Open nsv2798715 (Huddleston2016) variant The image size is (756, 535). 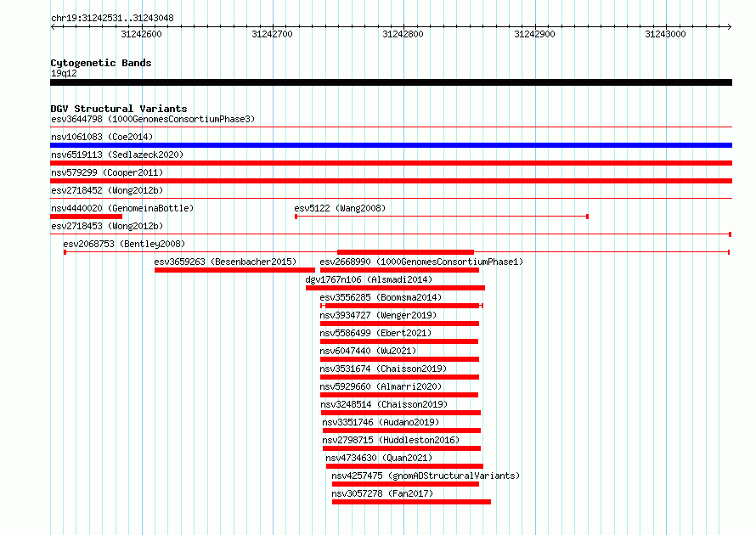tap(391, 440)
